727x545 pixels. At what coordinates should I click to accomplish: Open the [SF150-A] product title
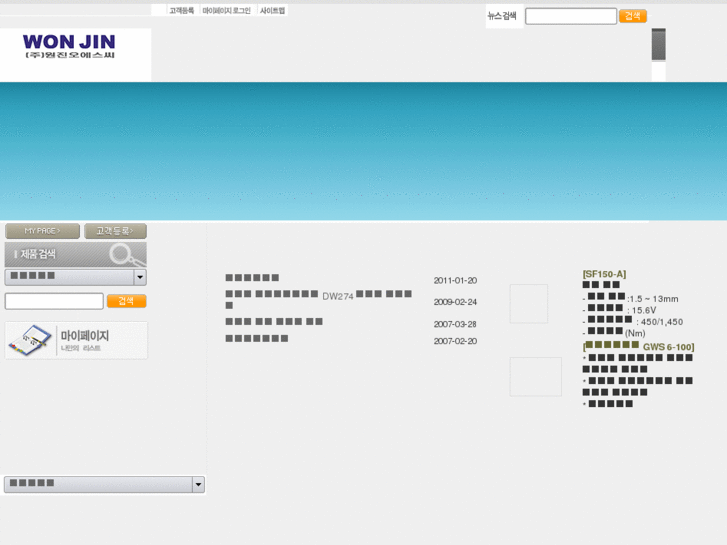604,274
